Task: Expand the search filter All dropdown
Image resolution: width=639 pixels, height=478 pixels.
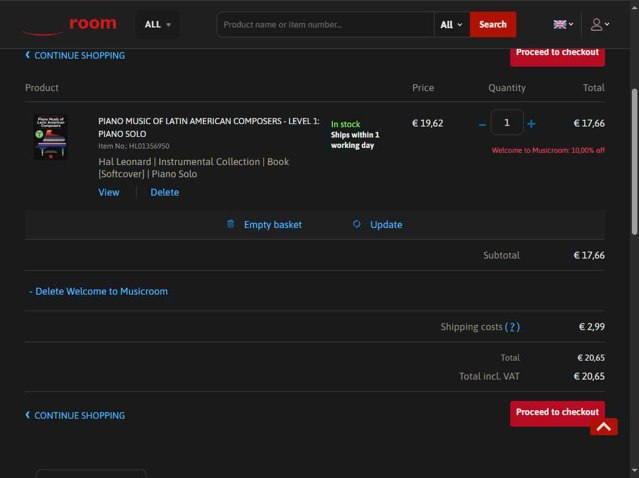Action: (452, 24)
